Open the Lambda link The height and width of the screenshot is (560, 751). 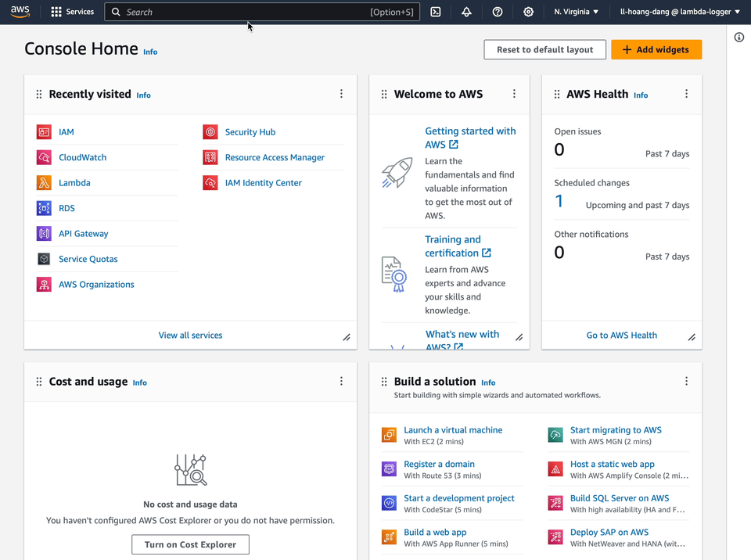tap(74, 182)
